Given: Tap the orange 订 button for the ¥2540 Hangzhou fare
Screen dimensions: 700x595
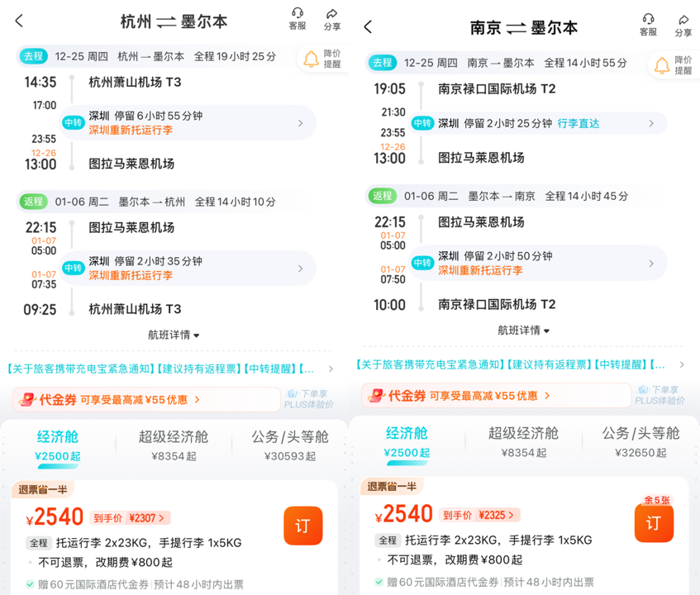Looking at the screenshot, I should [302, 525].
